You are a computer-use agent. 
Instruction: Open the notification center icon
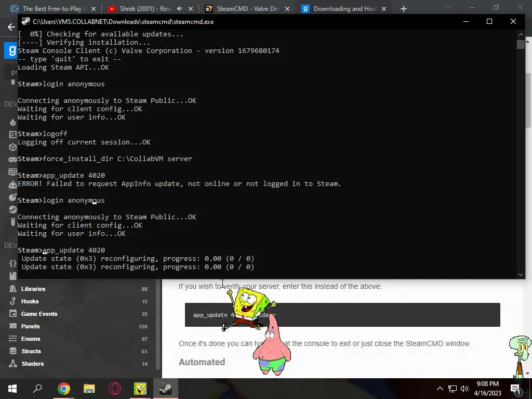515,389
